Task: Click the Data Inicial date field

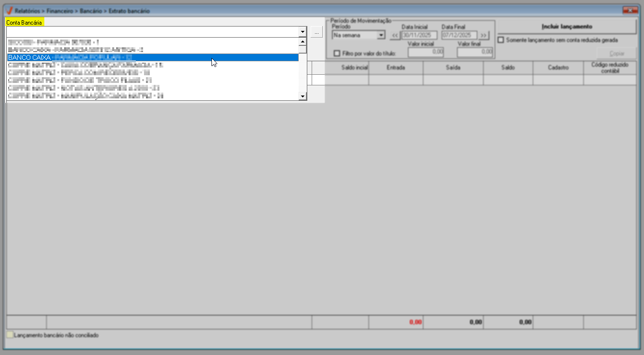Action: coord(419,35)
